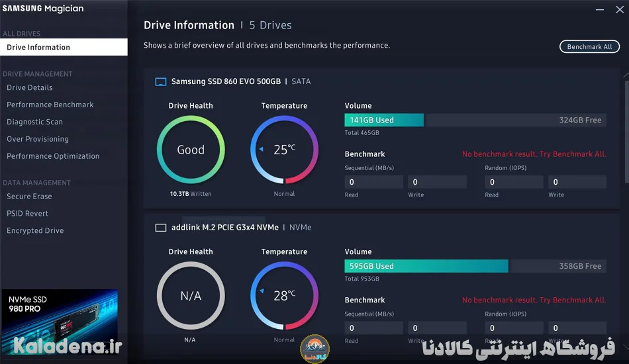The width and height of the screenshot is (629, 364).
Task: Open Drive Details in sidebar
Action: (x=30, y=87)
